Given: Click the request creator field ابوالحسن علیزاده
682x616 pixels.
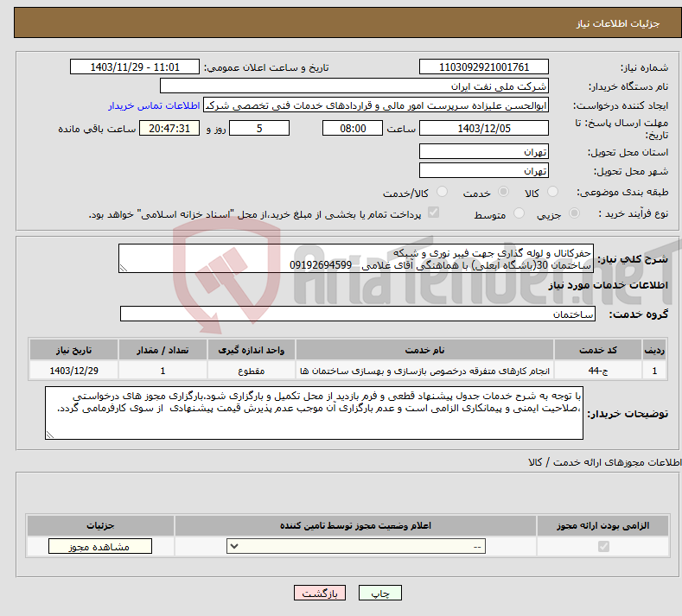Looking at the screenshot, I should tap(376, 105).
